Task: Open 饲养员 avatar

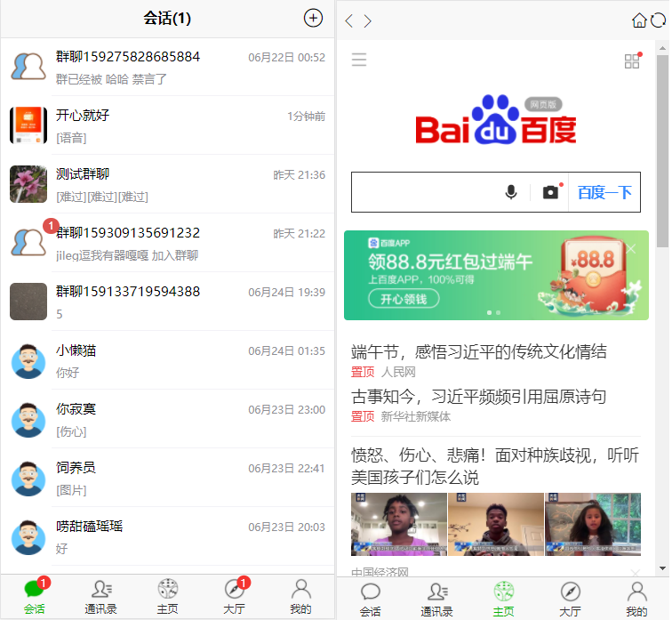Action: [28, 478]
